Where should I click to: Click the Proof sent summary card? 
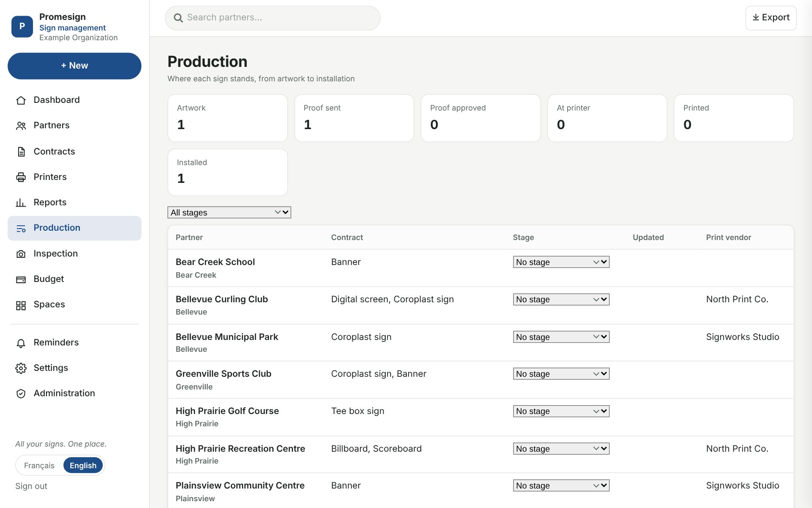click(354, 118)
